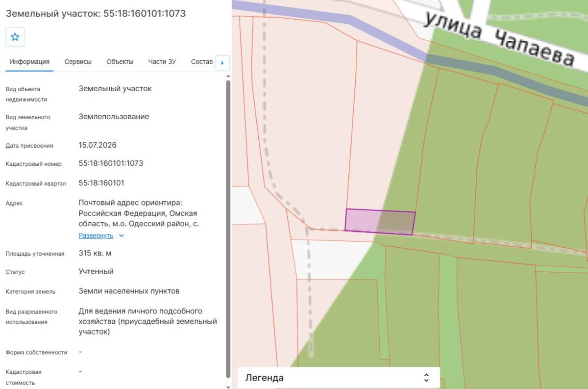Select the highlighted purple parcel on map

(380, 221)
